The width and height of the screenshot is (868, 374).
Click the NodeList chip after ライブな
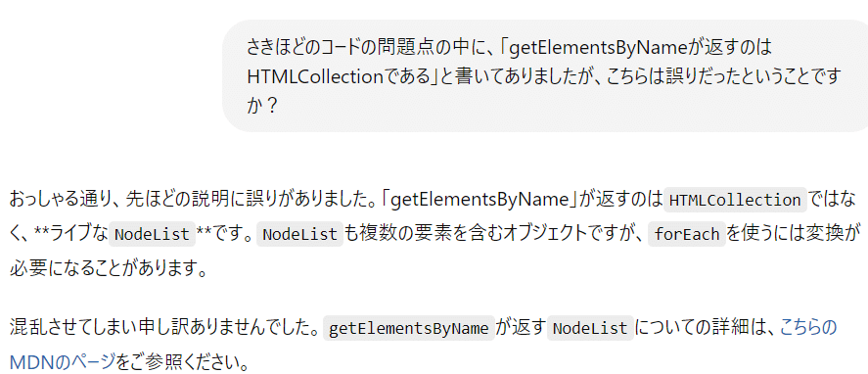point(153,235)
